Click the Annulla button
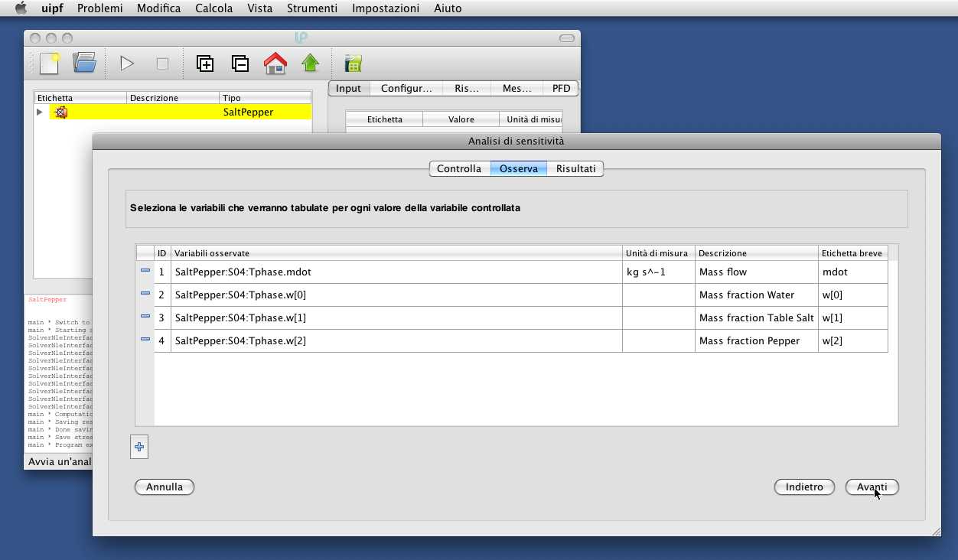 (165, 487)
